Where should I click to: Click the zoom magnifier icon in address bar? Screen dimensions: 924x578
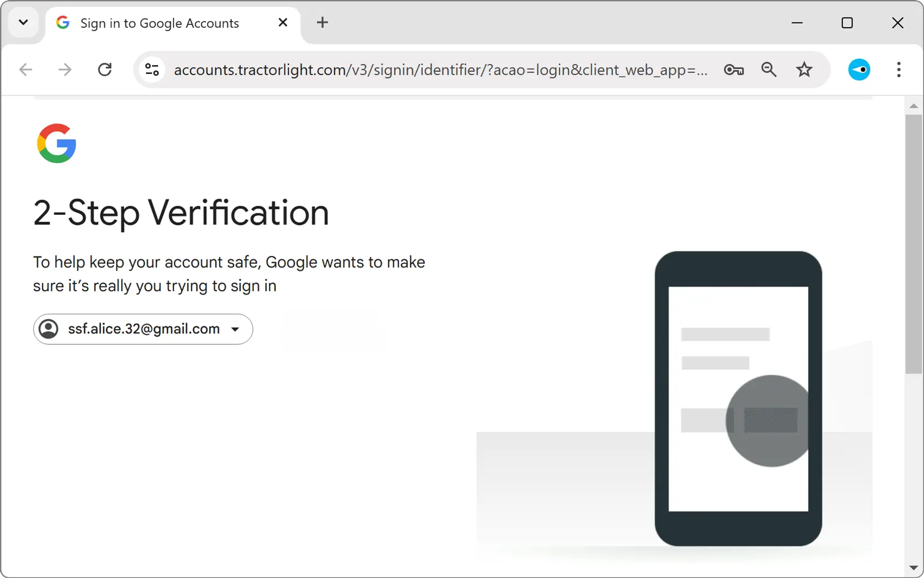pos(769,70)
